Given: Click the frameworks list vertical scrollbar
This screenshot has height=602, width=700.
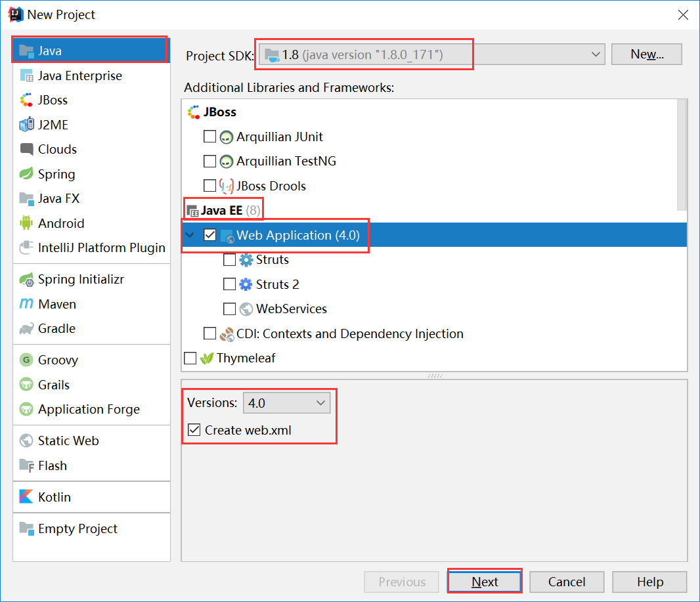Looking at the screenshot, I should 681,155.
